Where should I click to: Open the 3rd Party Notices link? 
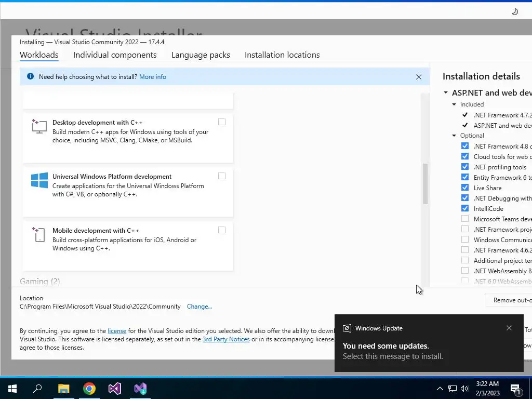click(x=226, y=339)
